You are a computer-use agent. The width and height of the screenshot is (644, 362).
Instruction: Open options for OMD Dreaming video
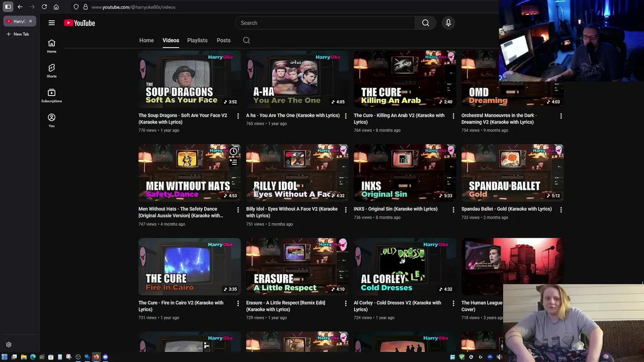[561, 116]
